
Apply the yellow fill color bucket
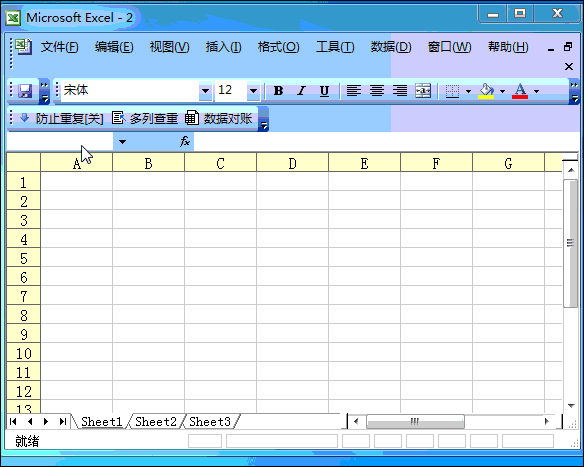click(x=486, y=91)
